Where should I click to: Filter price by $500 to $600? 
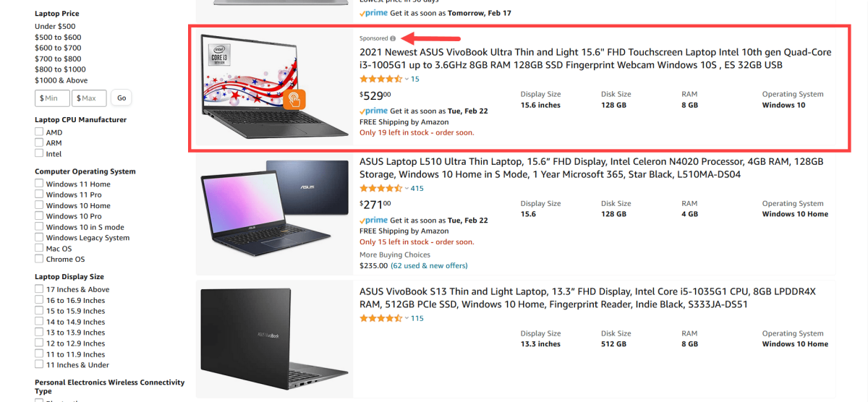tap(58, 37)
